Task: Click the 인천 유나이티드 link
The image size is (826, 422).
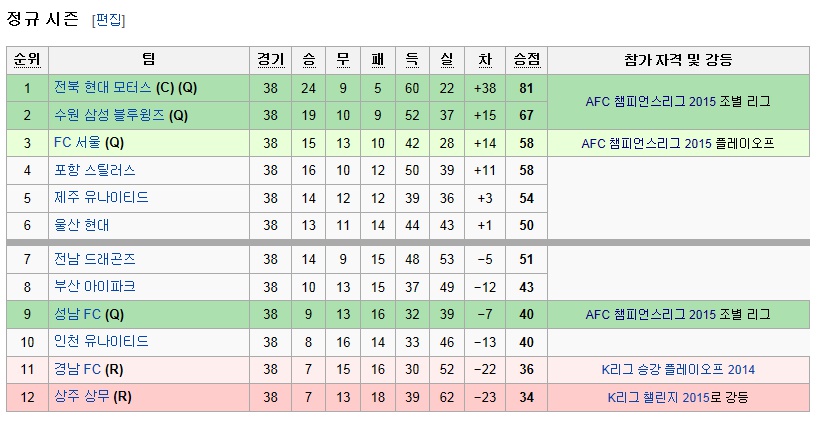Action: tap(101, 341)
